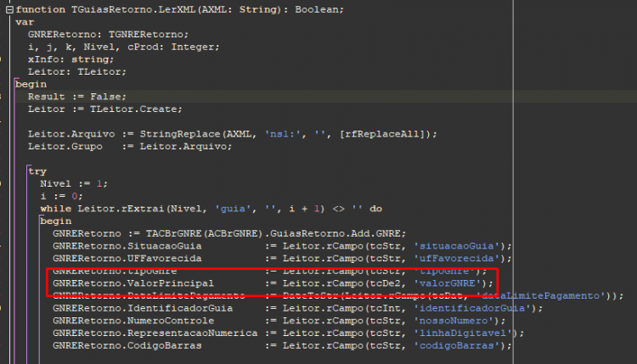The height and width of the screenshot is (364, 637).
Task: Click 'GNRERetorno.ValorPrincipal' property
Action: 133,283
